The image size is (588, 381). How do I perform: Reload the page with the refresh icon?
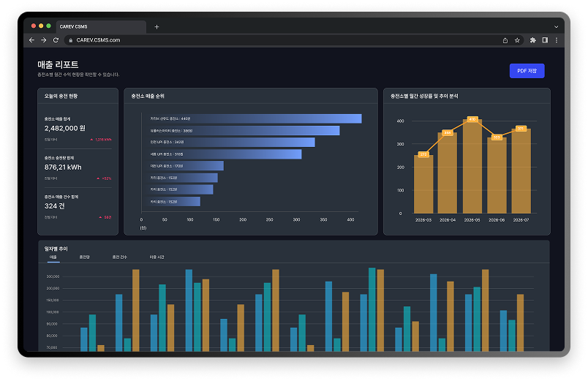click(56, 40)
